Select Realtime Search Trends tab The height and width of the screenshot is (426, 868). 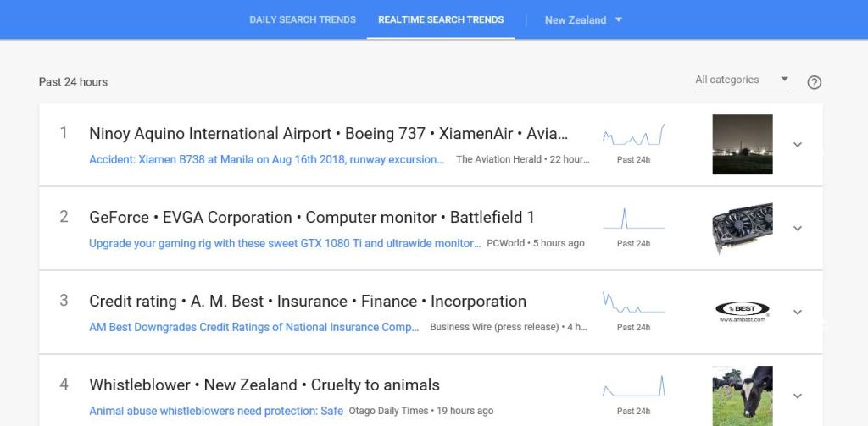[441, 19]
